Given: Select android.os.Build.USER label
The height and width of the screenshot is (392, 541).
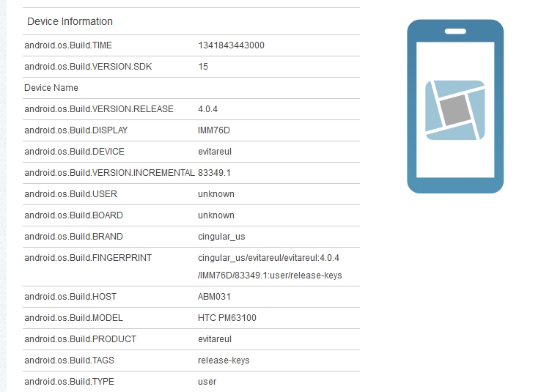Looking at the screenshot, I should pos(70,194).
